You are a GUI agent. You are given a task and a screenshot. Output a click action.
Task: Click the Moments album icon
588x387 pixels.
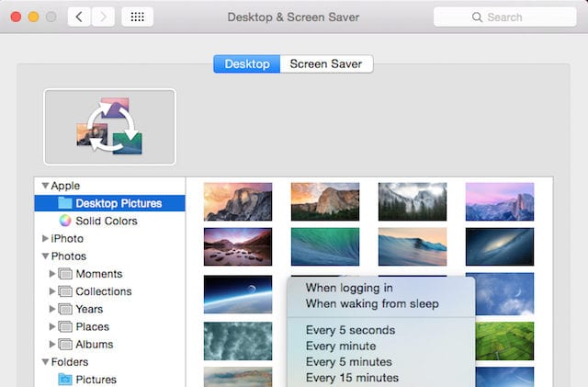65,274
